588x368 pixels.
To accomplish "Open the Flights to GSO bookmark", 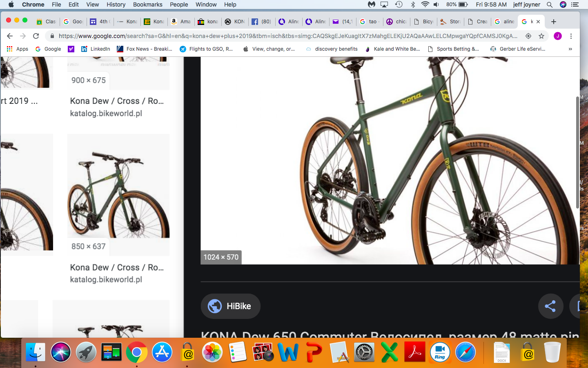I will [x=206, y=49].
